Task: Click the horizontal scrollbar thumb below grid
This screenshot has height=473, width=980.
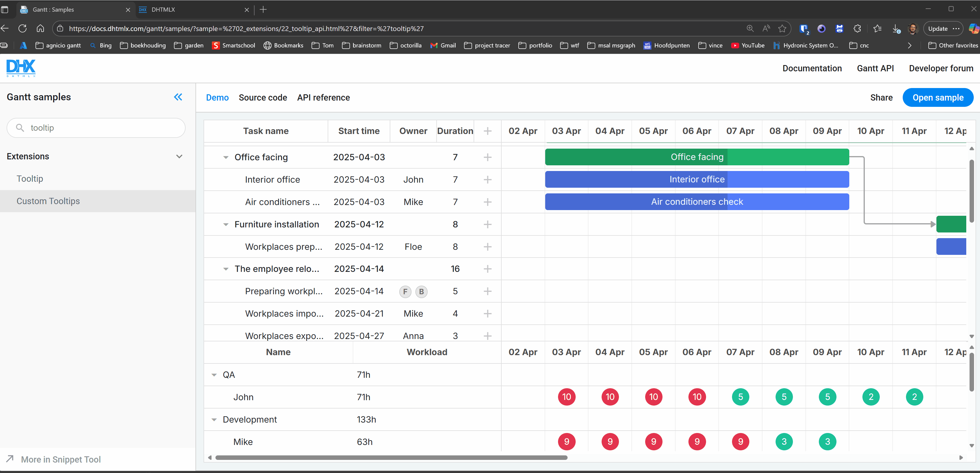Action: [x=391, y=457]
